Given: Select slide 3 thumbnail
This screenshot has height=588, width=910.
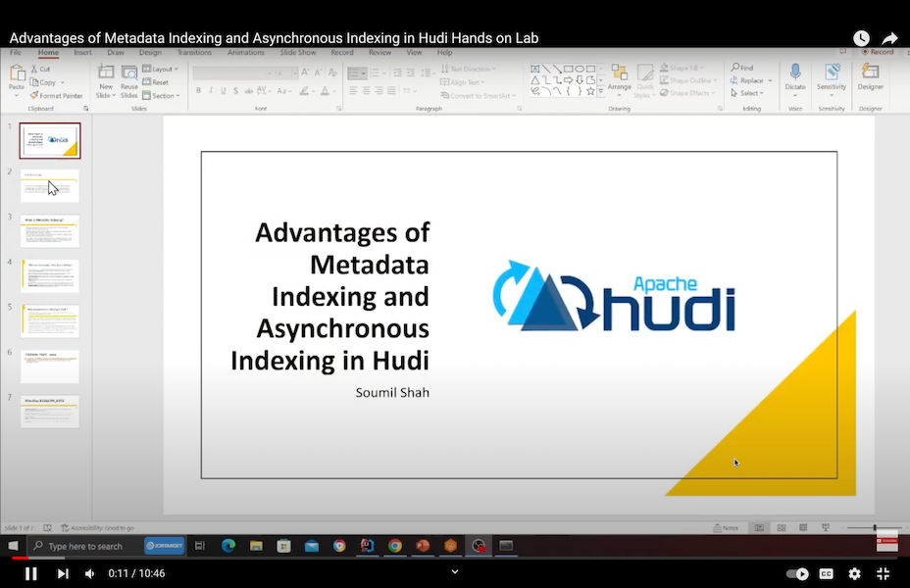Looking at the screenshot, I should pos(50,231).
